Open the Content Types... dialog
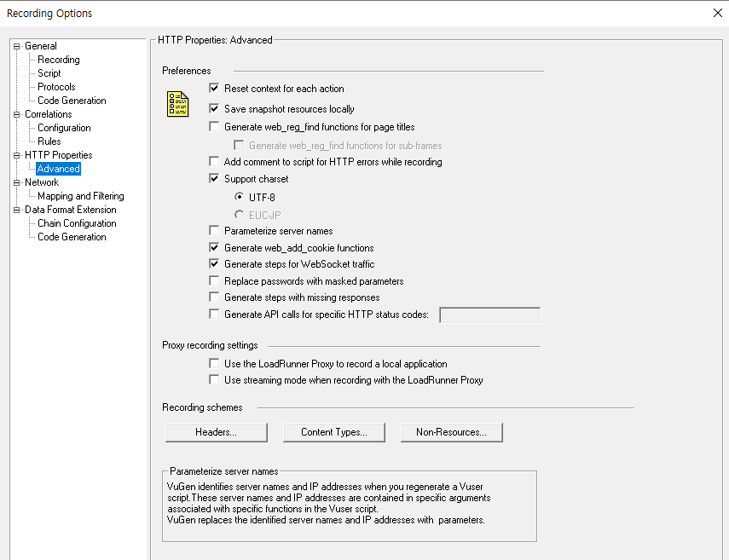This screenshot has width=729, height=560. point(334,432)
